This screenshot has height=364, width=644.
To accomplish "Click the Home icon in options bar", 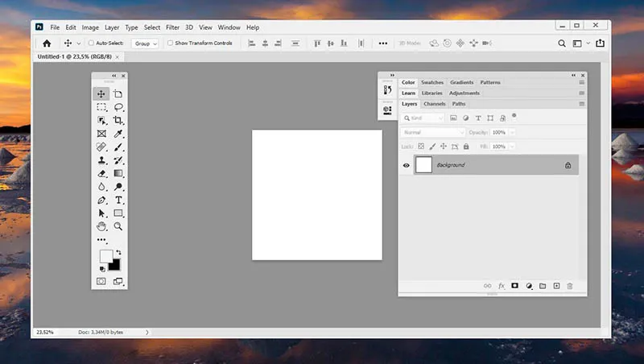I will [x=47, y=43].
